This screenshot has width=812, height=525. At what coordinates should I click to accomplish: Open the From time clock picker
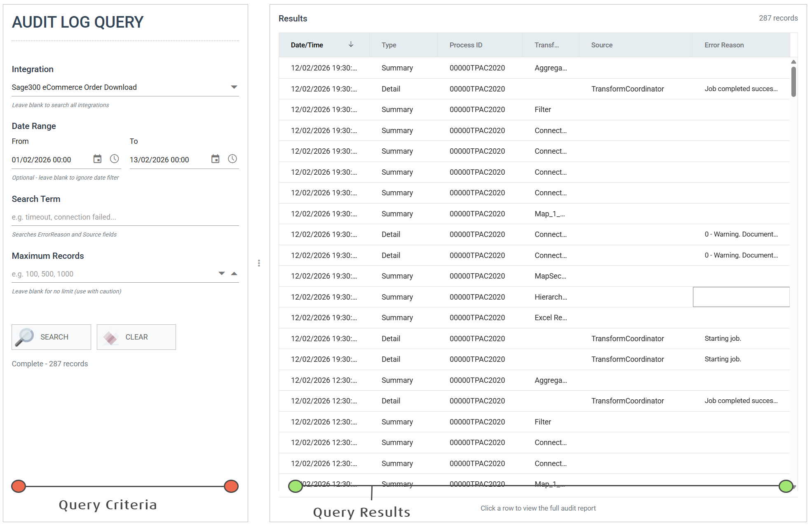pos(115,159)
